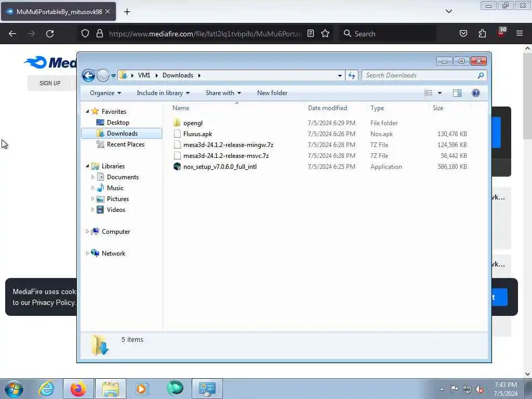Click the volume icon in system tray
The height and width of the screenshot is (399, 532).
pos(480,389)
